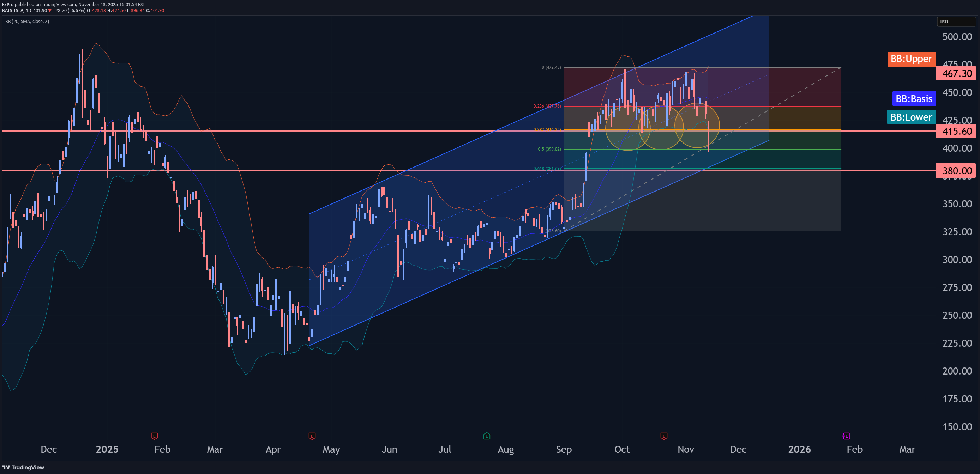Click the FxPro author name in header
The height and width of the screenshot is (474, 980).
point(8,4)
